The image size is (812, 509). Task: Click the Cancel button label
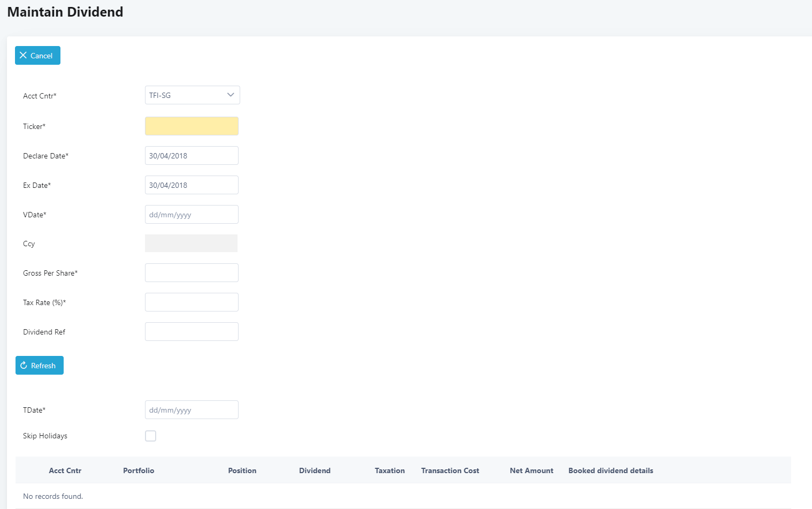click(41, 56)
